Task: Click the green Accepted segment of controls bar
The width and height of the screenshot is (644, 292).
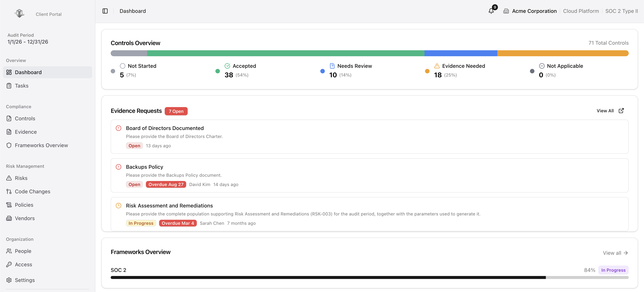Action: (x=286, y=53)
